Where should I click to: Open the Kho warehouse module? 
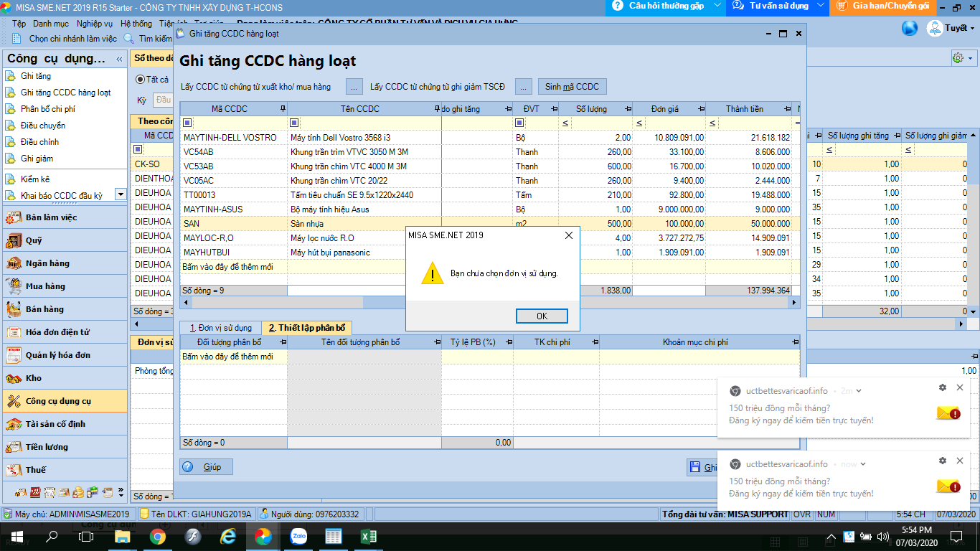coord(64,378)
